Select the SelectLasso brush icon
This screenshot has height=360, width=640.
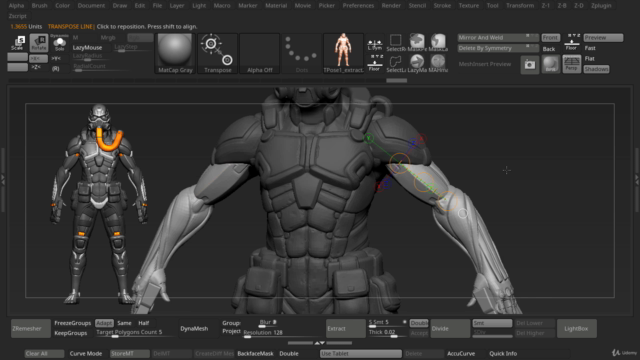396,64
